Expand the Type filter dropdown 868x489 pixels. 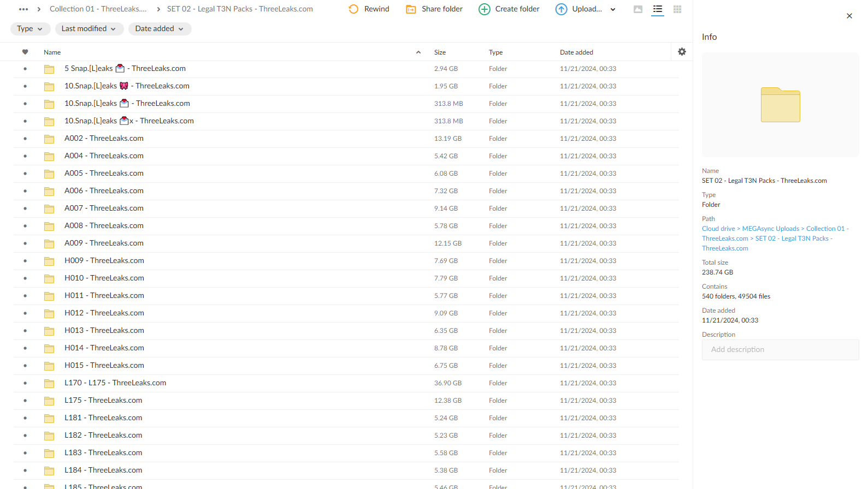click(30, 29)
